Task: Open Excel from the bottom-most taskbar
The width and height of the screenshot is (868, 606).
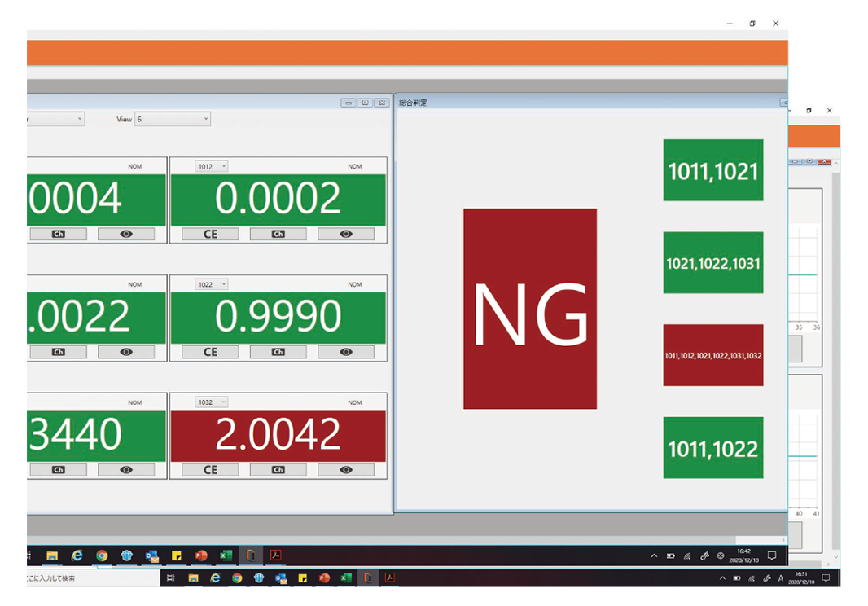Action: (346, 578)
